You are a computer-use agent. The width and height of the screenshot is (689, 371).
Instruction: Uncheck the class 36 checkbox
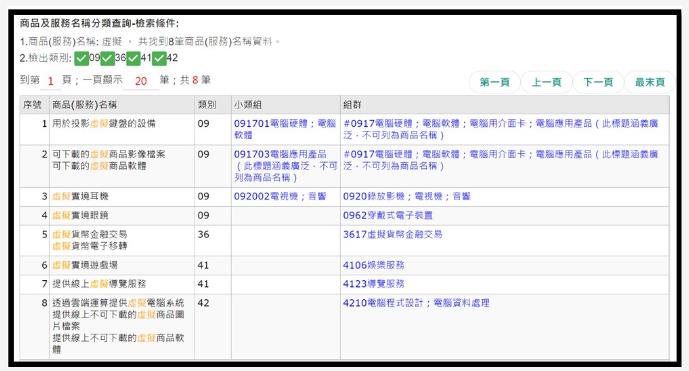tap(108, 58)
